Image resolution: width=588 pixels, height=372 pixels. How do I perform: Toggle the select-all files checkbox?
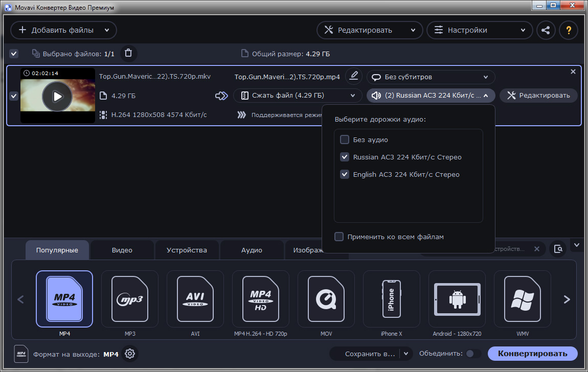coord(14,54)
